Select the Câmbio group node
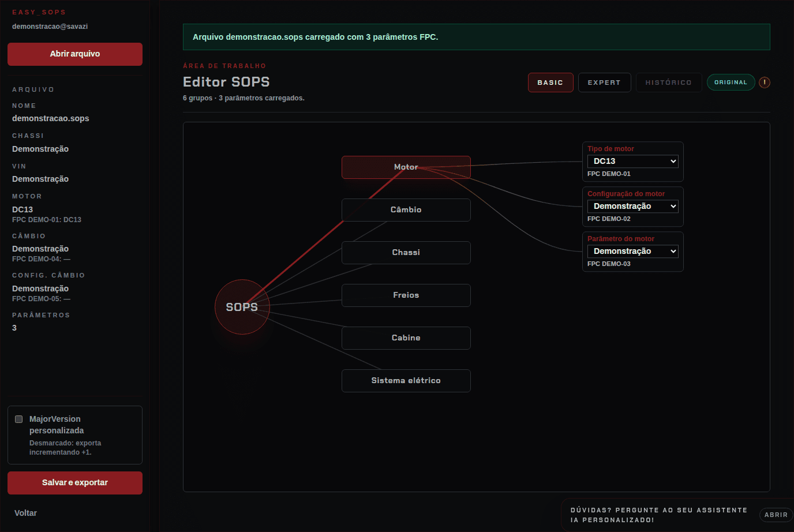This screenshot has width=794, height=532. click(406, 210)
